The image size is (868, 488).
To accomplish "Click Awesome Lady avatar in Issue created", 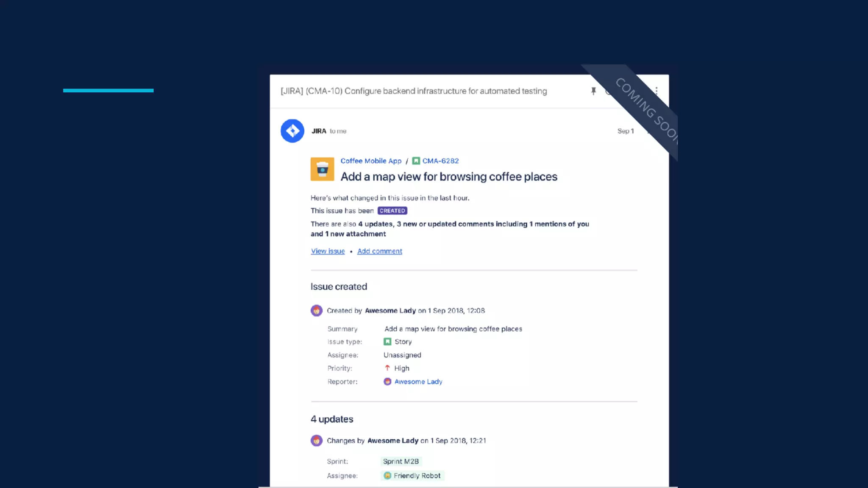I will pos(316,311).
